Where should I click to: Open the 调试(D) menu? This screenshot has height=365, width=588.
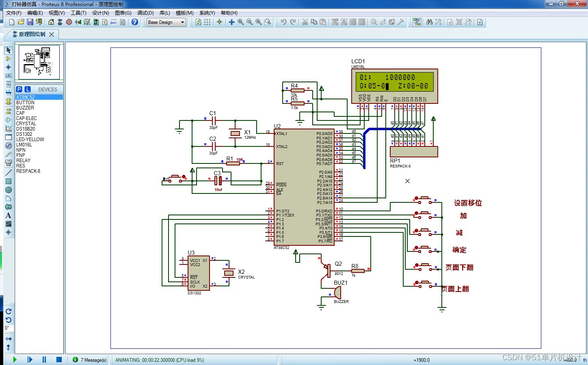145,13
